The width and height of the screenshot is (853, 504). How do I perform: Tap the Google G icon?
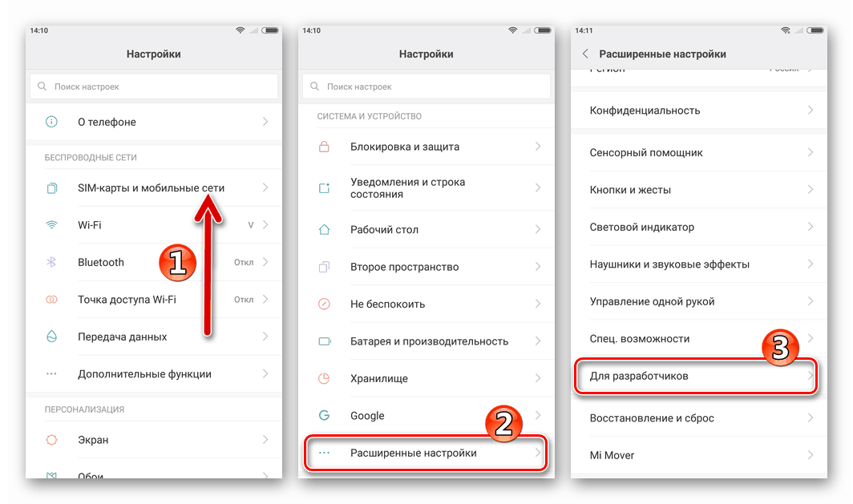[x=324, y=415]
